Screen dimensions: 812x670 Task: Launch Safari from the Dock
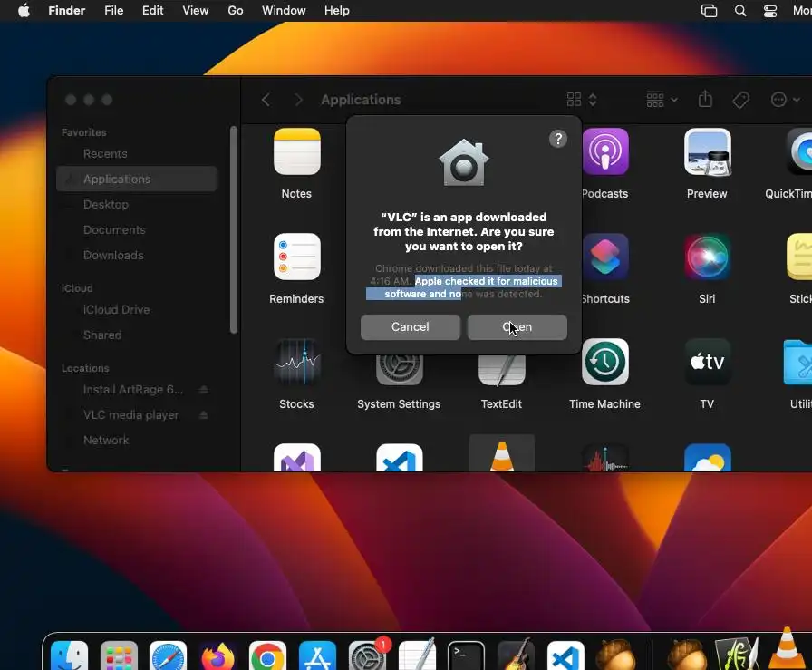(168, 656)
